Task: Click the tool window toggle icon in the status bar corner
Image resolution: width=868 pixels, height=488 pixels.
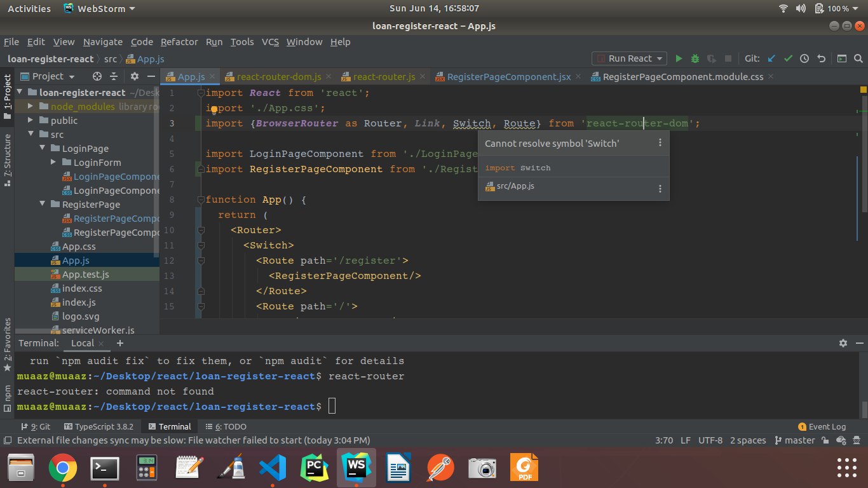Action: (x=7, y=440)
